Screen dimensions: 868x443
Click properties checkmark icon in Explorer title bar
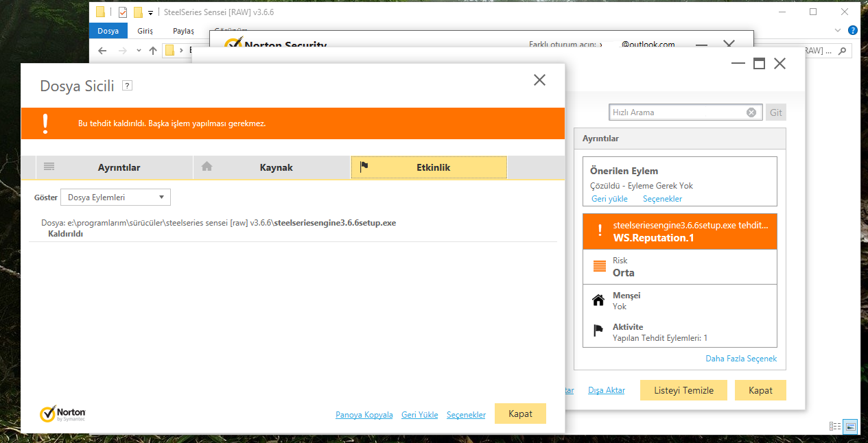pyautogui.click(x=123, y=12)
